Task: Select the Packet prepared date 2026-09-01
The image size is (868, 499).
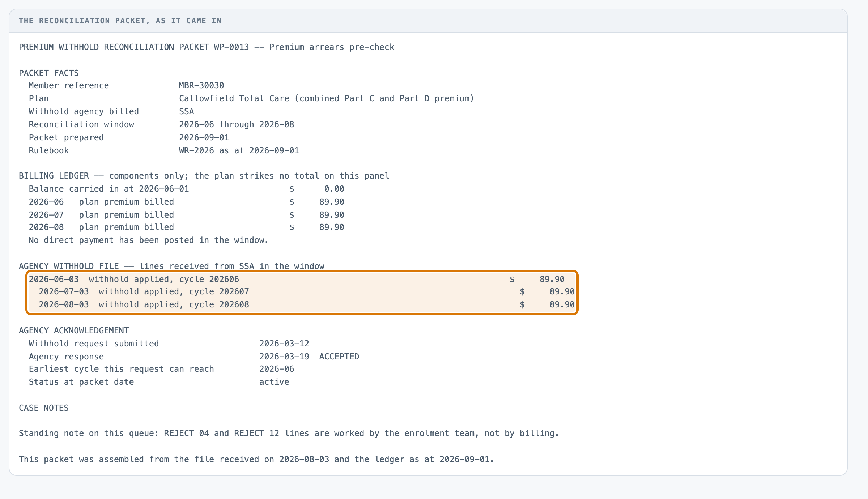Action: coord(204,138)
